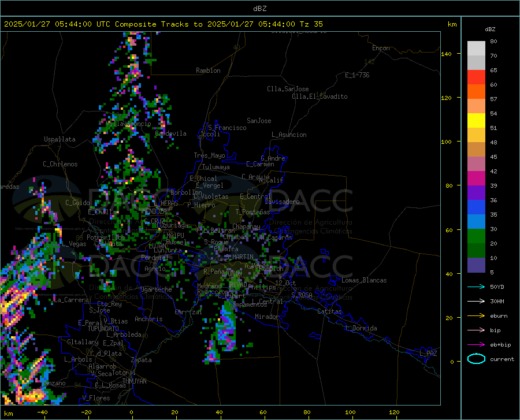The height and width of the screenshot is (420, 520).
Task: Pick the gold 48-51 dBZ swatch
Action: [476, 135]
